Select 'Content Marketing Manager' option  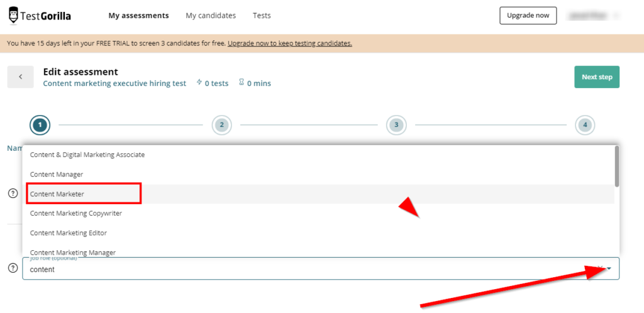click(318, 250)
